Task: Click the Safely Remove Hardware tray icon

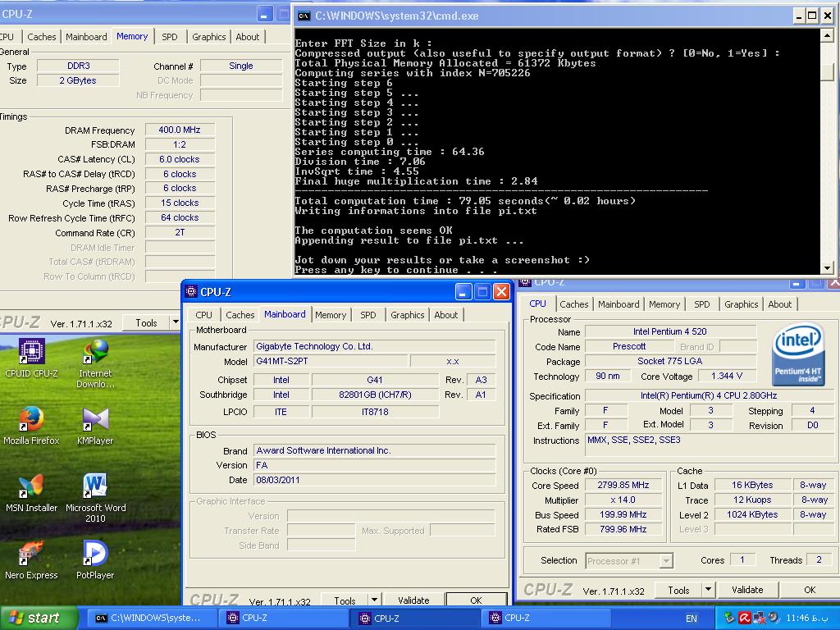Action: [728, 618]
